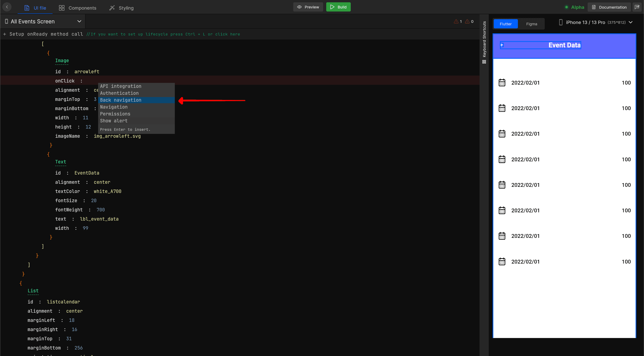Open the All Events Screen dropdown
This screenshot has width=644, height=356.
pyautogui.click(x=79, y=21)
